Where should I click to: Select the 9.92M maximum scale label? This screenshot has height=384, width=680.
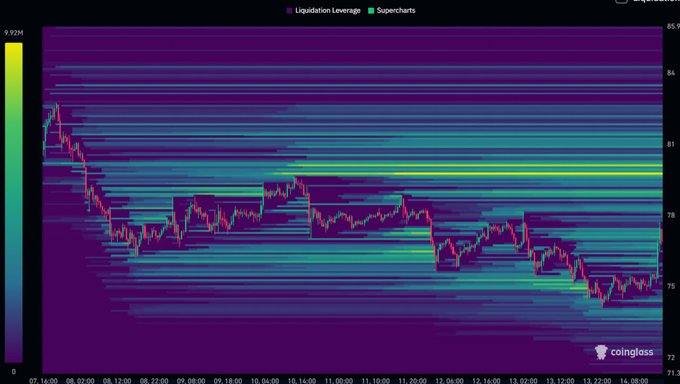pos(13,33)
